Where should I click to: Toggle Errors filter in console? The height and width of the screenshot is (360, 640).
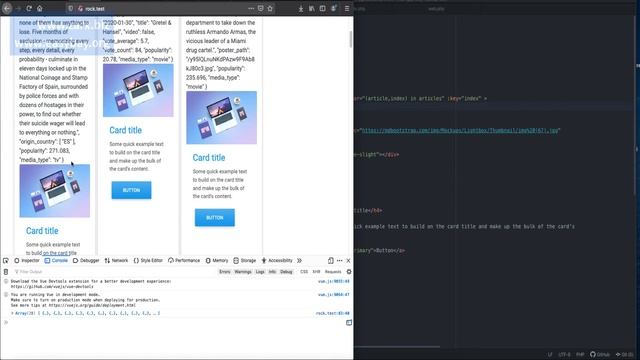click(x=225, y=271)
